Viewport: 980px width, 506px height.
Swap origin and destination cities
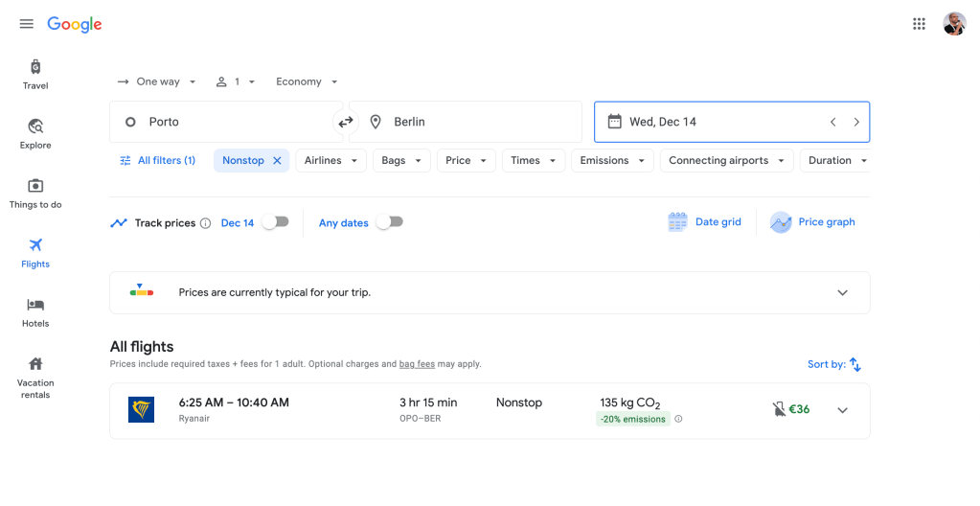pos(346,122)
